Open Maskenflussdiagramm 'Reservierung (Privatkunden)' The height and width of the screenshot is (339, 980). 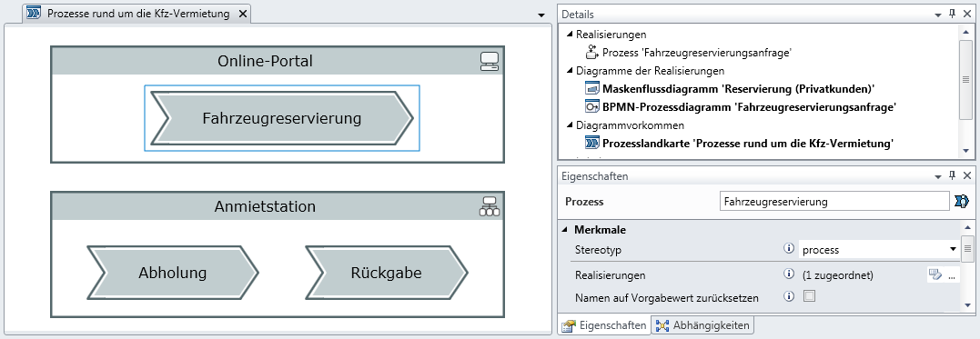click(738, 89)
